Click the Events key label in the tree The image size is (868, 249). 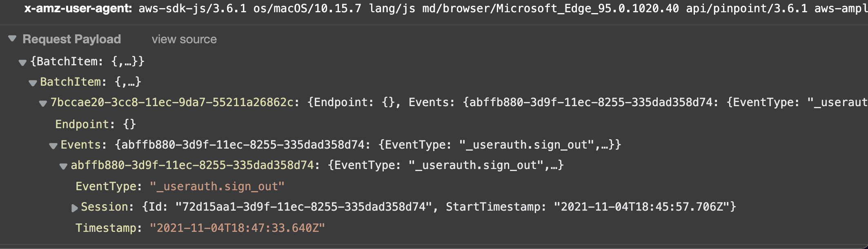pyautogui.click(x=80, y=145)
